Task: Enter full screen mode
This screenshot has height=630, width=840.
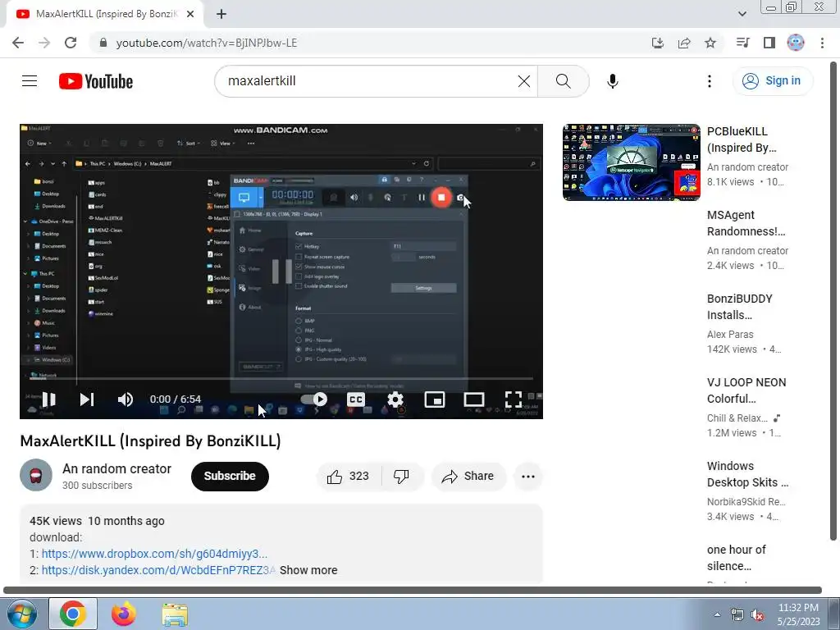Action: point(514,399)
